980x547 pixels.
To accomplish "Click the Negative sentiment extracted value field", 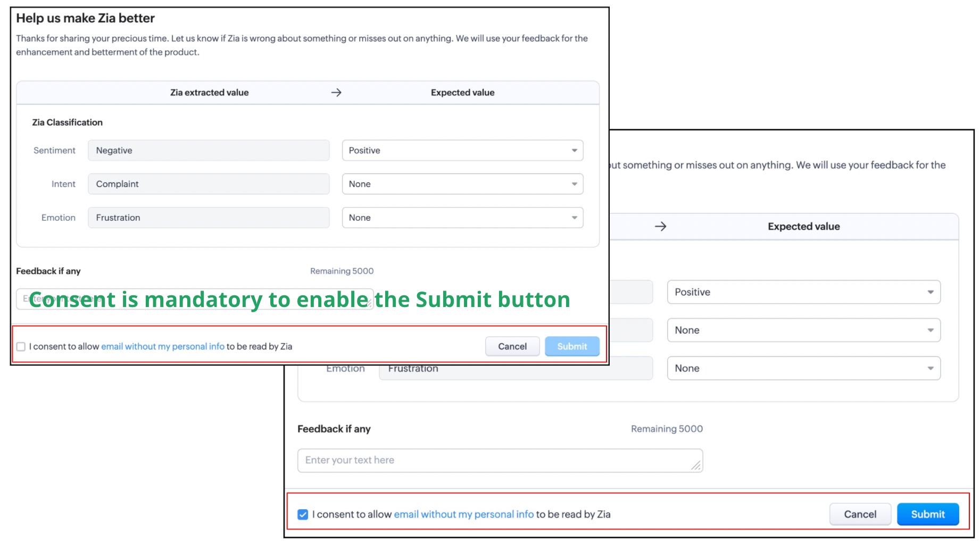I will tap(209, 151).
